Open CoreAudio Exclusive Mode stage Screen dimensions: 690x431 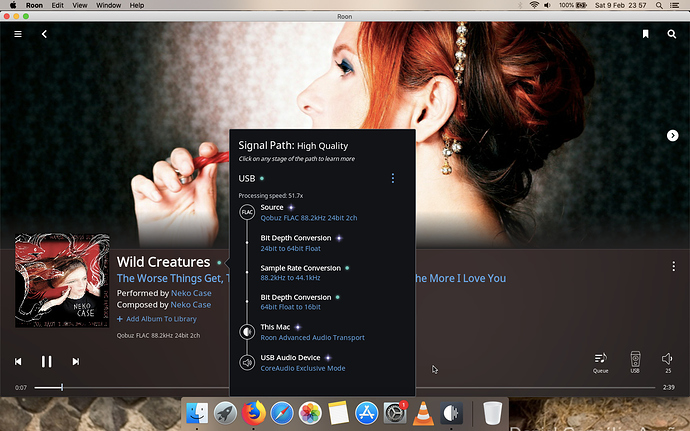point(303,368)
